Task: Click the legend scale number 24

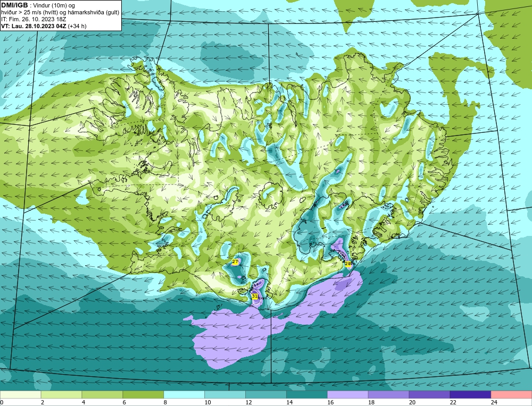Action: point(494,402)
